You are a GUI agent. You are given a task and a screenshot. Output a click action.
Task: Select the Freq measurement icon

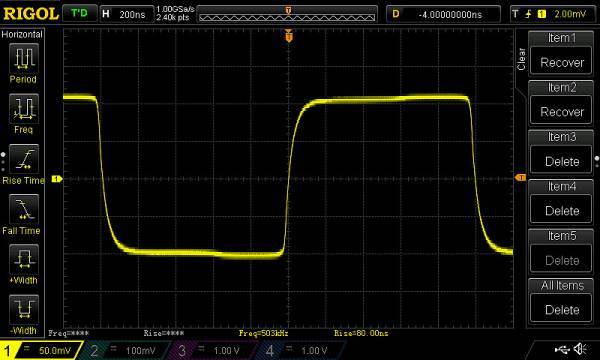click(x=24, y=109)
